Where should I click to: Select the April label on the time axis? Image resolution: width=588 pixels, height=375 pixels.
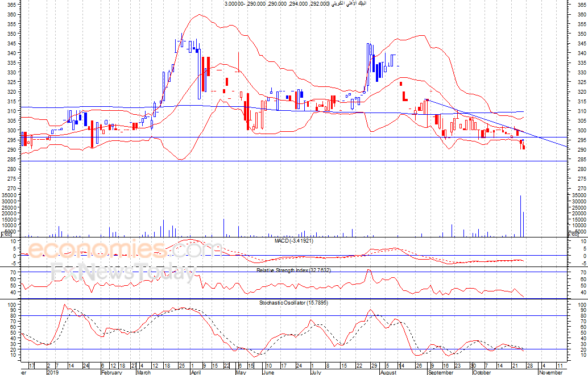point(196,373)
